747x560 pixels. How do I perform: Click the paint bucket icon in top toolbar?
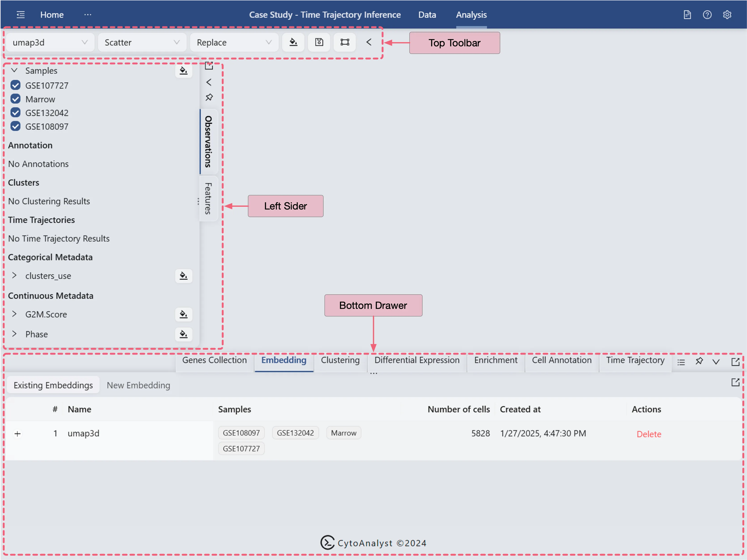coord(293,42)
